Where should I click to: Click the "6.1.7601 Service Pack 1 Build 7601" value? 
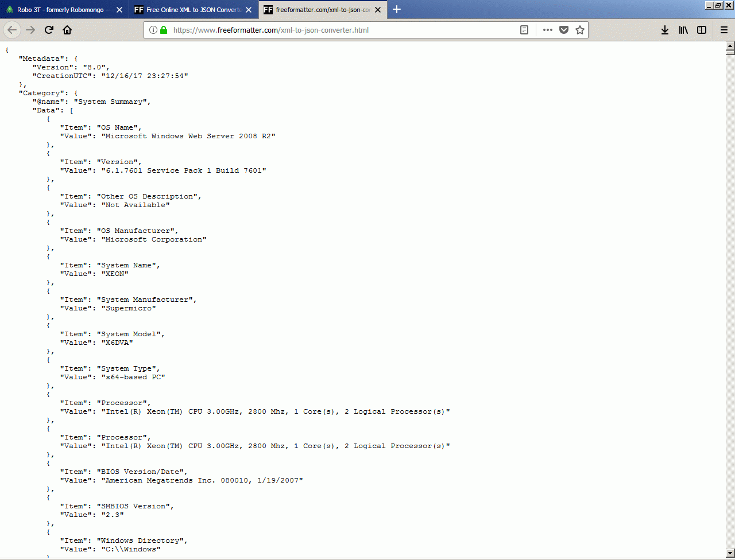point(184,170)
